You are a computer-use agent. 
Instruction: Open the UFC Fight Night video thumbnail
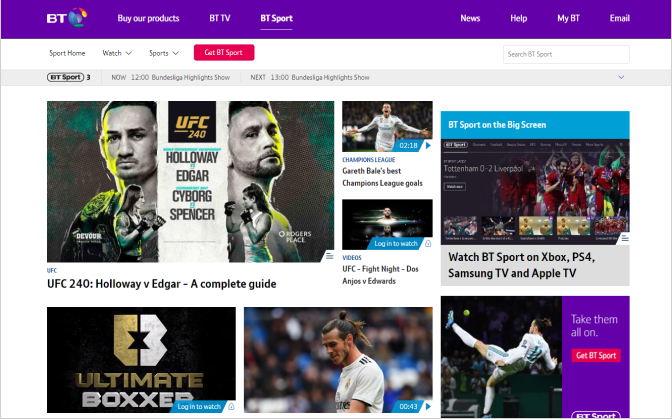(x=387, y=224)
